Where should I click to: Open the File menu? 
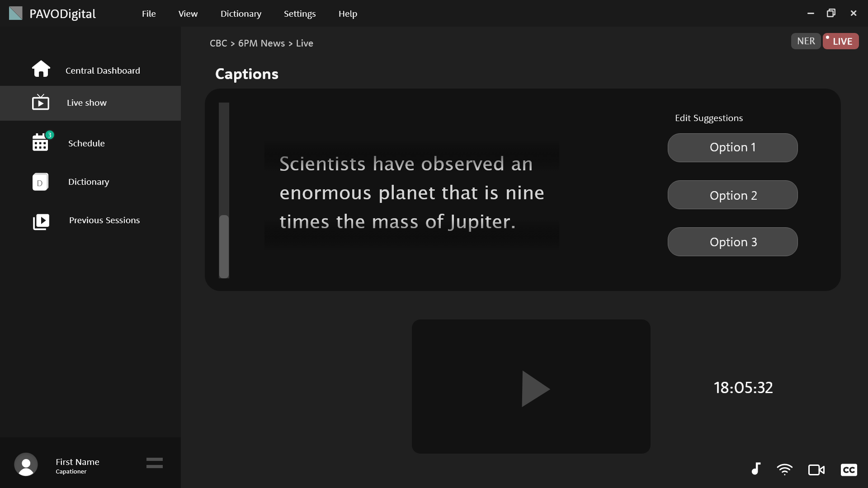(149, 14)
